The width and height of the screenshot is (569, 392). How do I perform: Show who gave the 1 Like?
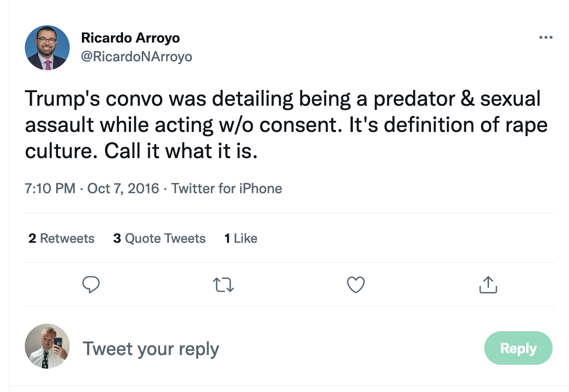click(241, 239)
